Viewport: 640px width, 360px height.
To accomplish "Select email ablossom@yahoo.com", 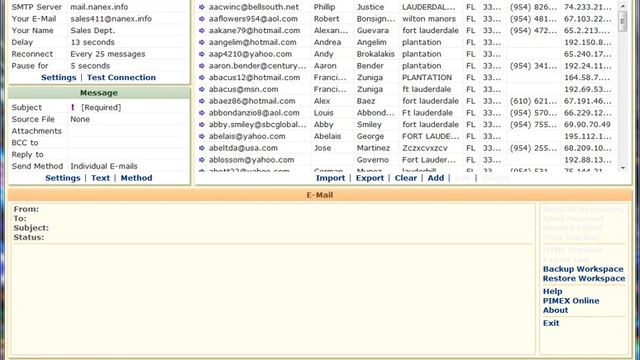I will [x=251, y=160].
